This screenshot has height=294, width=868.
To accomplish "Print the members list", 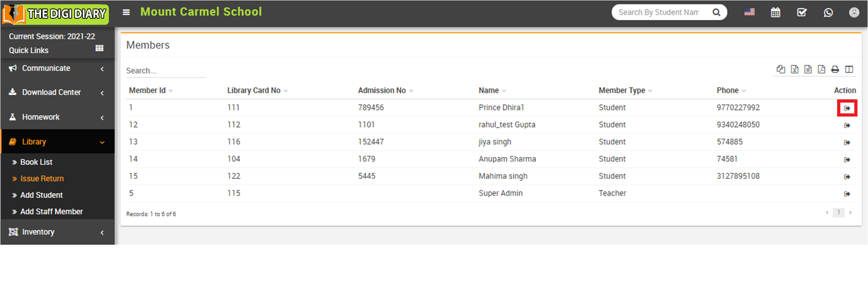I will tap(835, 70).
